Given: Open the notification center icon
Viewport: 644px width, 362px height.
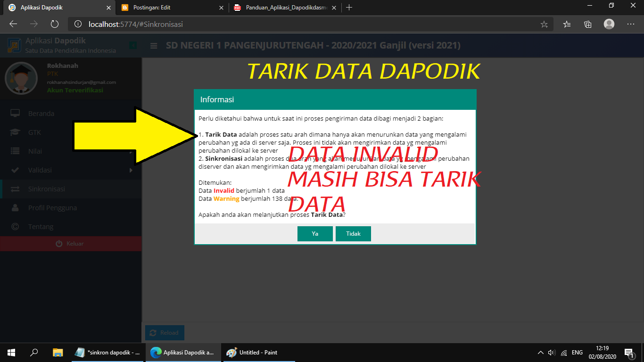Looking at the screenshot, I should [x=629, y=352].
